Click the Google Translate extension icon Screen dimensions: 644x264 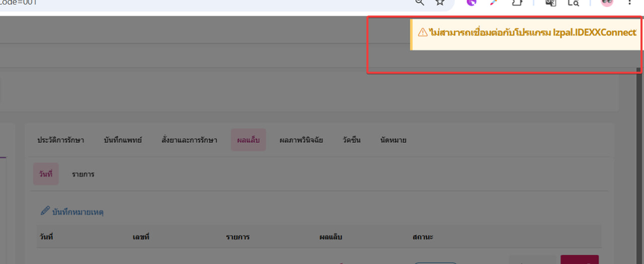pos(550,3)
